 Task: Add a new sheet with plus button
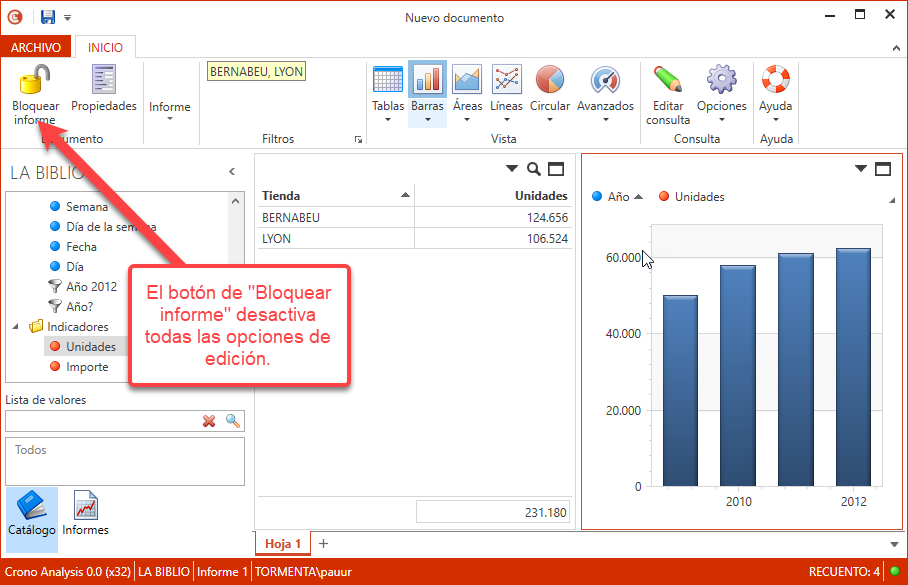(323, 544)
